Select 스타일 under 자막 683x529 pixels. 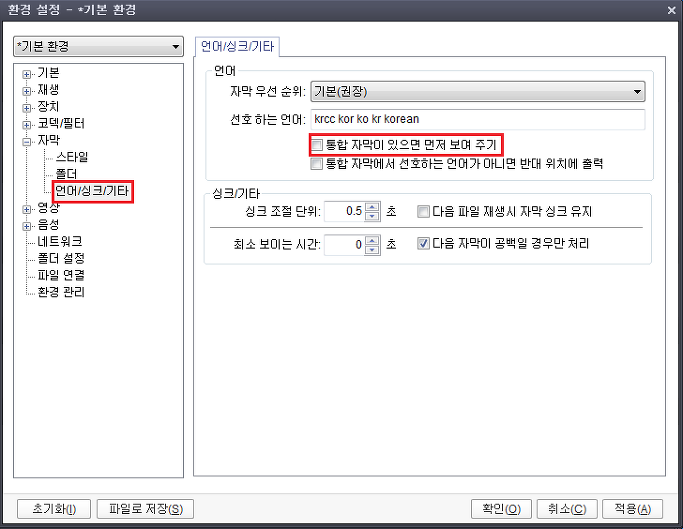tap(72, 157)
